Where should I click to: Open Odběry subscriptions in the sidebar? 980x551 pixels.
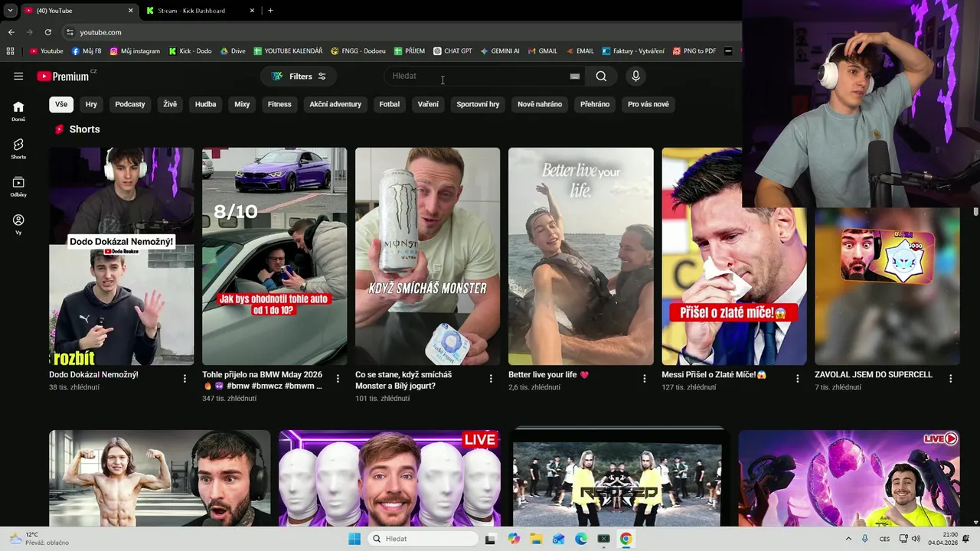(x=18, y=186)
